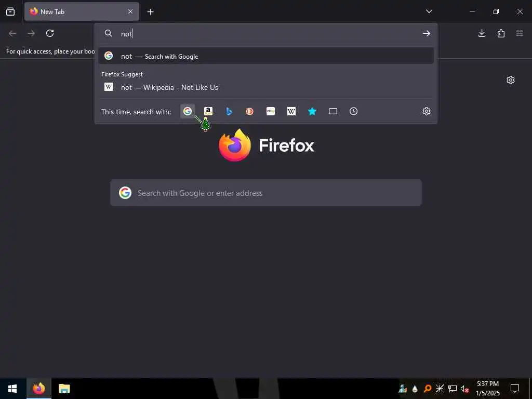The image size is (532, 399).
Task: Open the Firefox View tab list icon
Action: click(x=10, y=11)
